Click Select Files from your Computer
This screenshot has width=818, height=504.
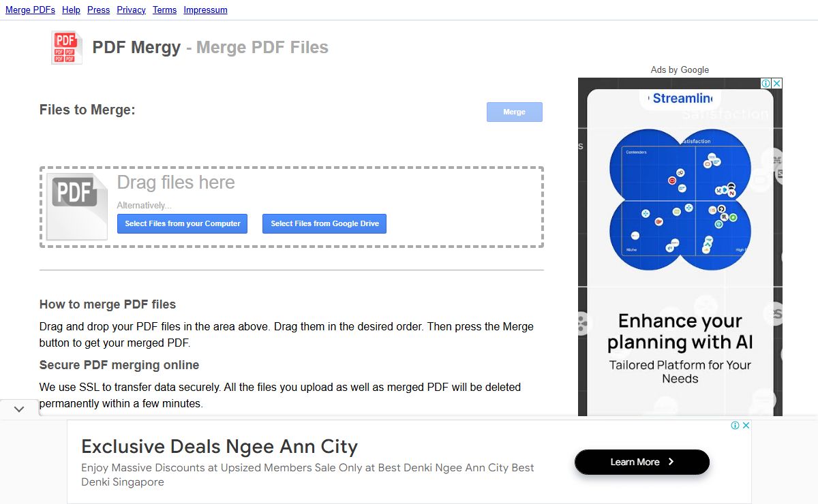point(183,223)
